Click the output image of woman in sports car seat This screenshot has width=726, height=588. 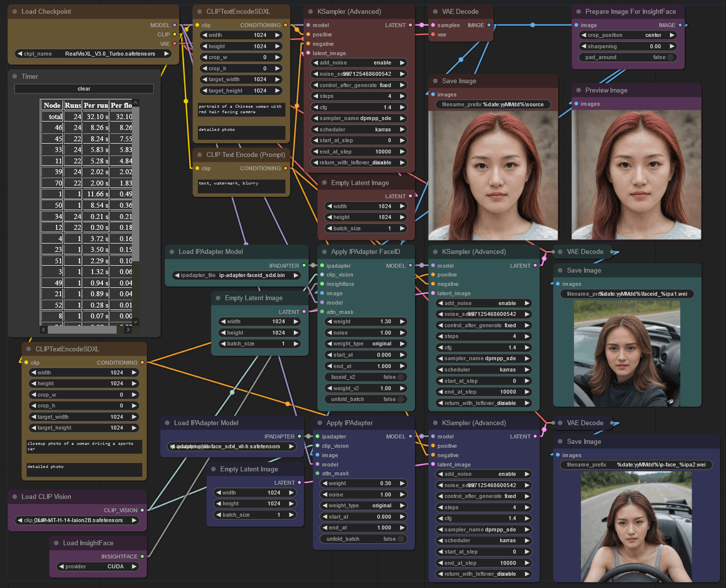pyautogui.click(x=627, y=353)
